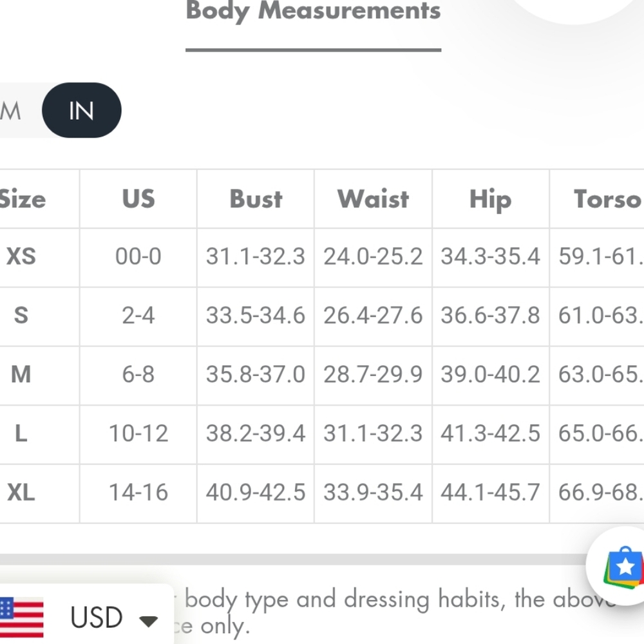Select the S waist value 26.4-27.6

373,316
